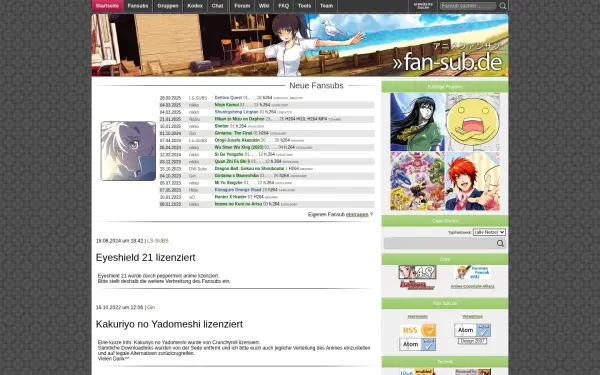Open the 'Eyeshield 21 lizenziert' news headline
This screenshot has height=375, width=600.
145,258
